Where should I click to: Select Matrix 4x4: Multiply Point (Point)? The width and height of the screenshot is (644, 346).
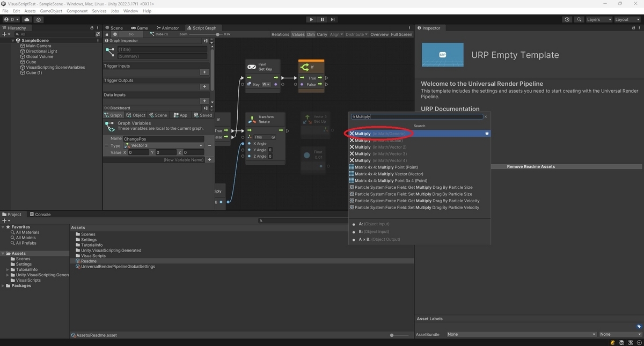pos(420,167)
